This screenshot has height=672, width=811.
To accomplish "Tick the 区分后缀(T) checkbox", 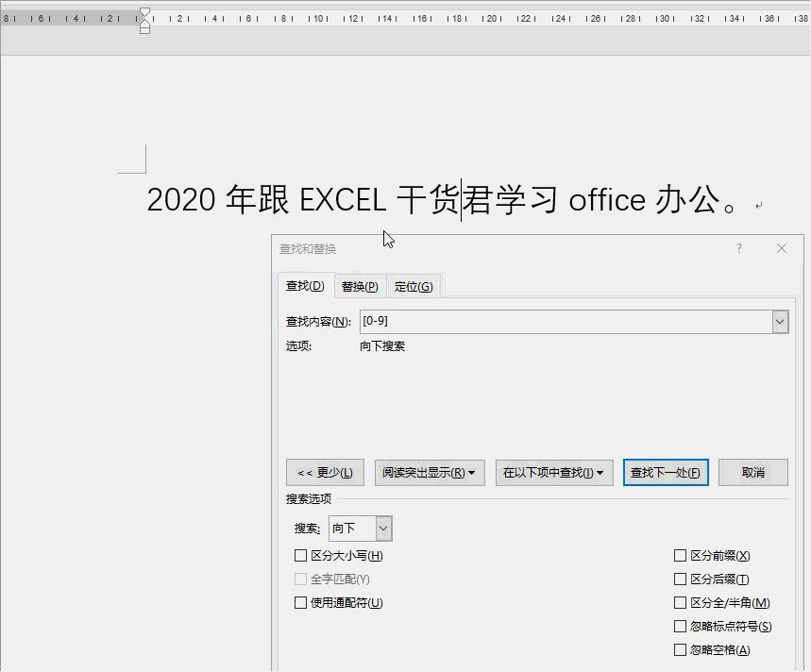I will [x=680, y=580].
